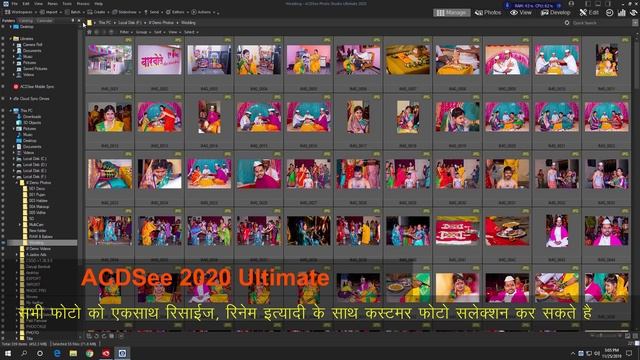Open the File menu
640x360 pixels.
[x=15, y=4]
